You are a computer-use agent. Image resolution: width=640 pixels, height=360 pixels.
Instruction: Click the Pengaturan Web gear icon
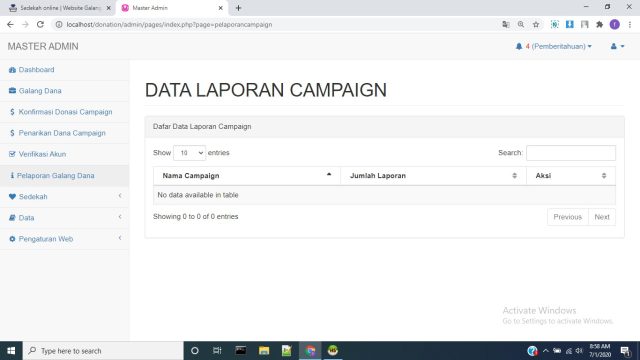[x=12, y=239]
